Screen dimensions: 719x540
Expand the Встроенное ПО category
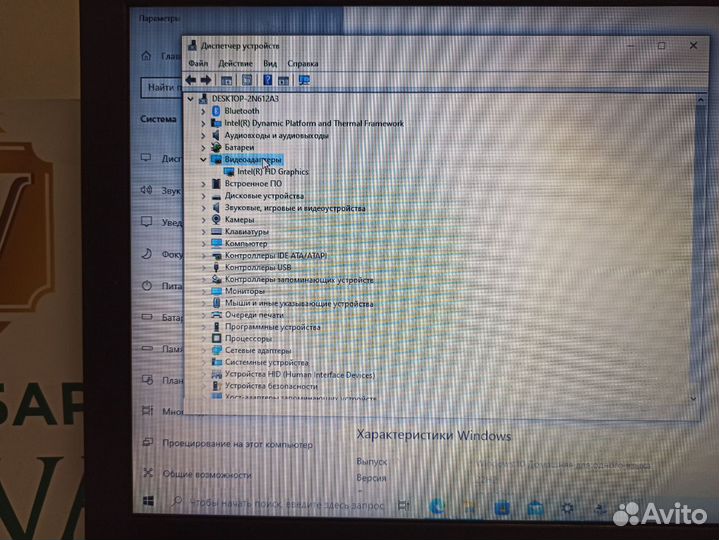(x=204, y=184)
